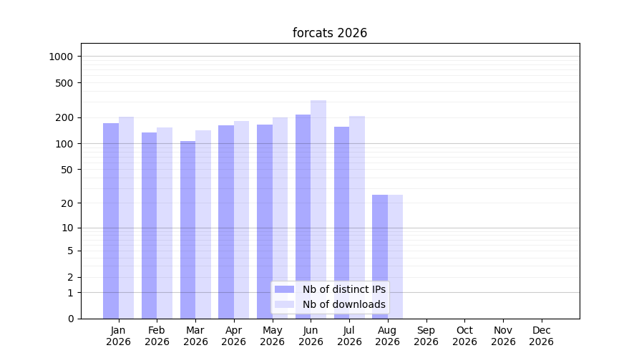Viewport: 644px width, 358px height.
Task: Click the 'Oct 2026' x-axis label
Action: pyautogui.click(x=464, y=336)
